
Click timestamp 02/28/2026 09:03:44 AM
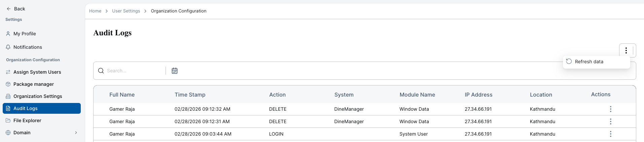[203, 134]
